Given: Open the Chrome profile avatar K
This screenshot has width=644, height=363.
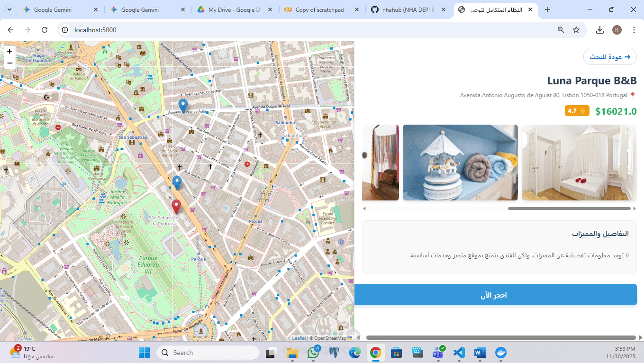Looking at the screenshot, I should click(x=617, y=30).
